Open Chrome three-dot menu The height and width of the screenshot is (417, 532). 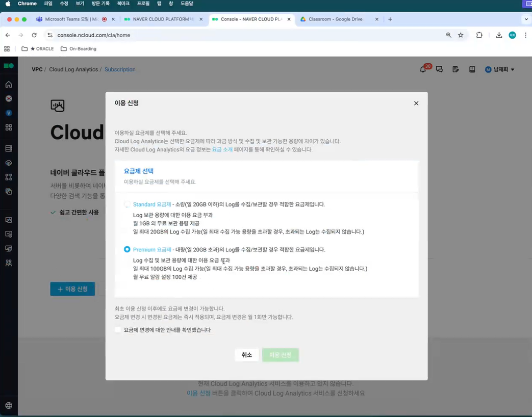point(525,35)
